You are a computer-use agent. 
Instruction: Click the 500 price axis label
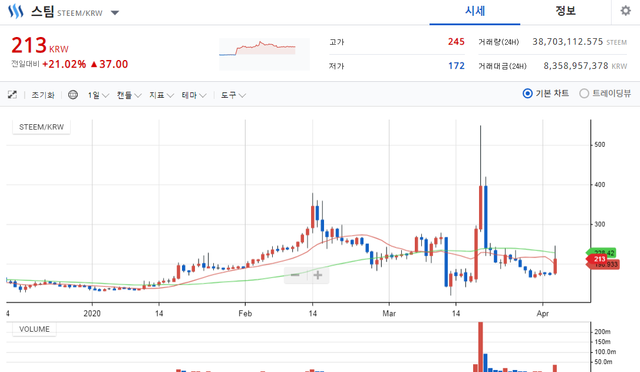point(600,145)
